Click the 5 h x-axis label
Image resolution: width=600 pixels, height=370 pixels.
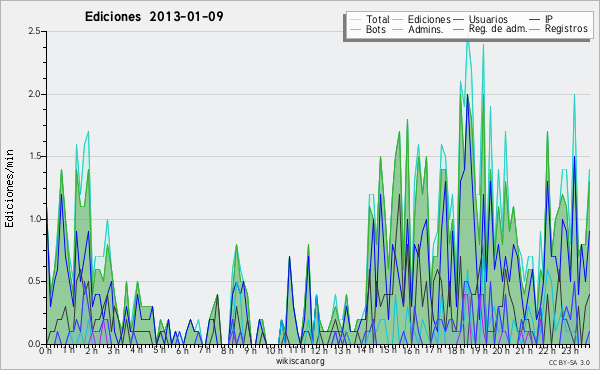pos(159,350)
